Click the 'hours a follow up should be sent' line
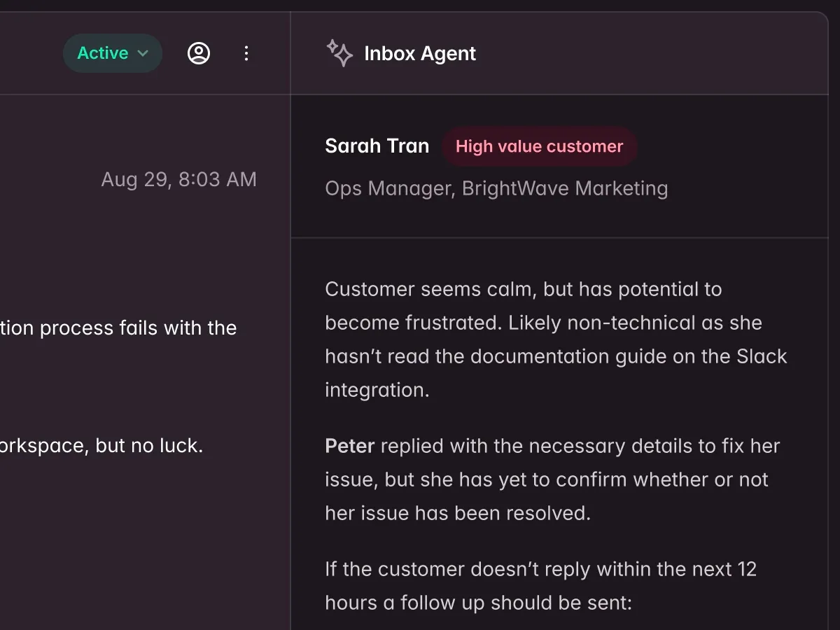The image size is (840, 630). pyautogui.click(x=478, y=603)
